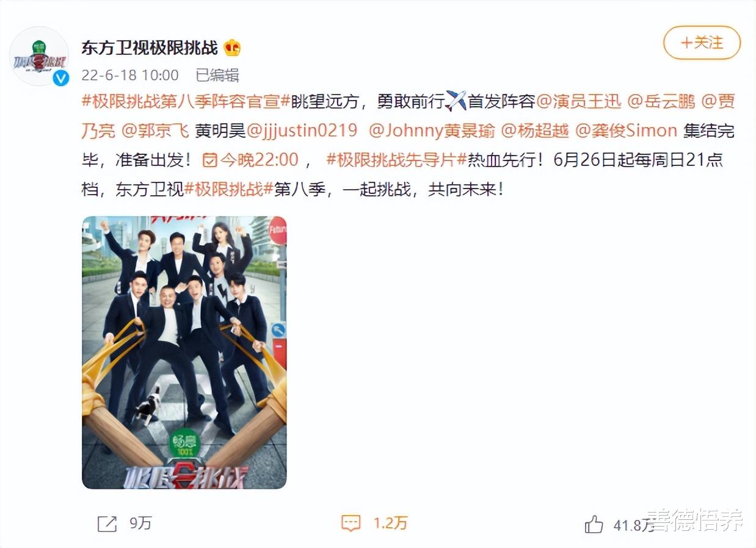Open mention @岳云鹏
This screenshot has width=756, height=548.
pyautogui.click(x=661, y=101)
